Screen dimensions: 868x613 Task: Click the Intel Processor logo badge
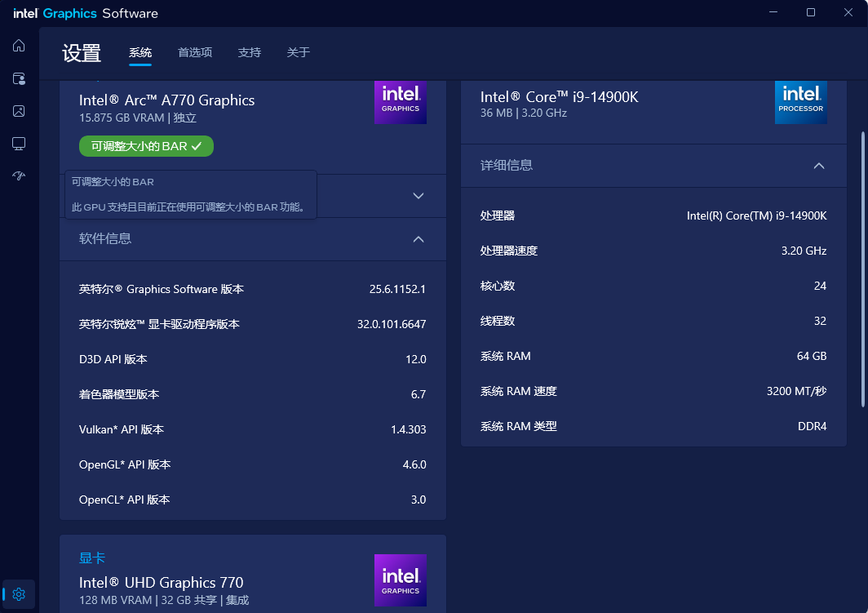click(800, 101)
